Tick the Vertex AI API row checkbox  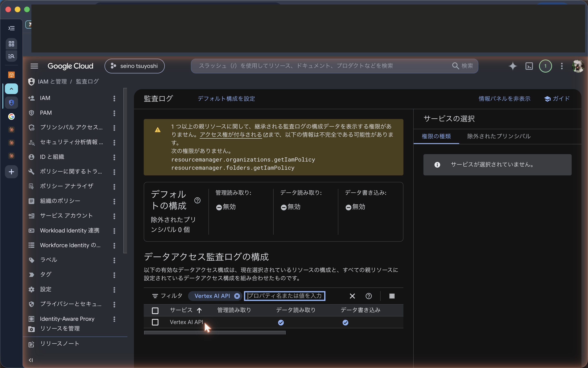coord(155,322)
